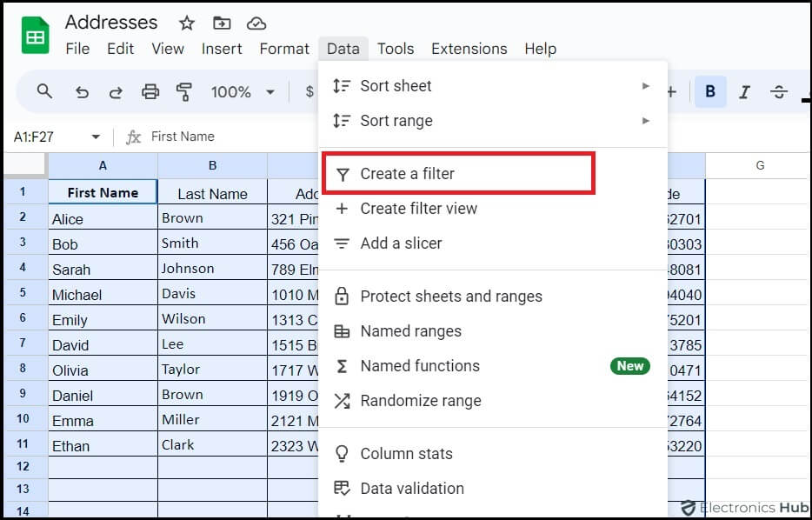
Task: Open the Extensions menu
Action: (x=469, y=49)
